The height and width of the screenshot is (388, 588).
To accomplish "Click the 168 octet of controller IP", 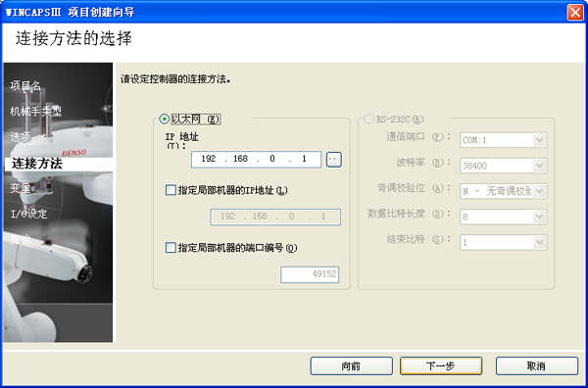I will coord(240,159).
